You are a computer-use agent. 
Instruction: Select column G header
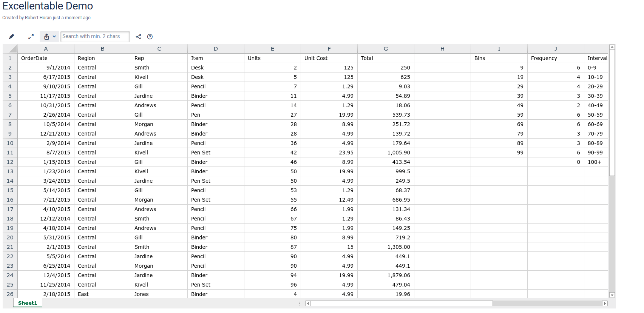point(386,49)
